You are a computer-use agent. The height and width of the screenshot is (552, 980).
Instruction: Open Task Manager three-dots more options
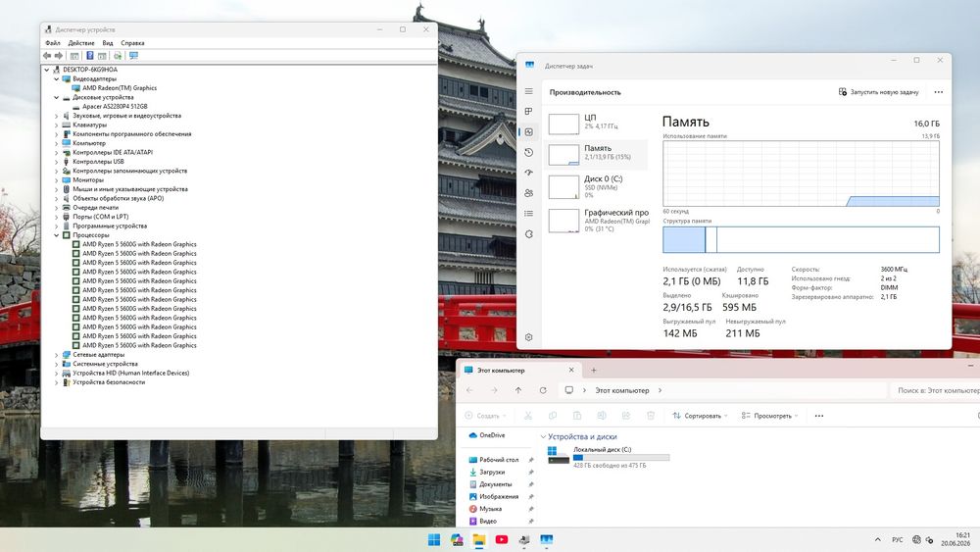pyautogui.click(x=938, y=92)
